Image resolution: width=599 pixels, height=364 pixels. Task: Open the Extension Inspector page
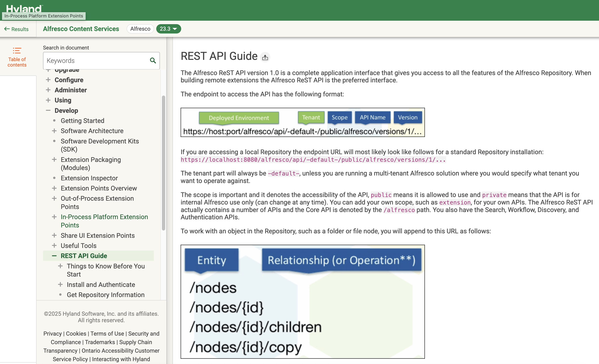pos(89,178)
